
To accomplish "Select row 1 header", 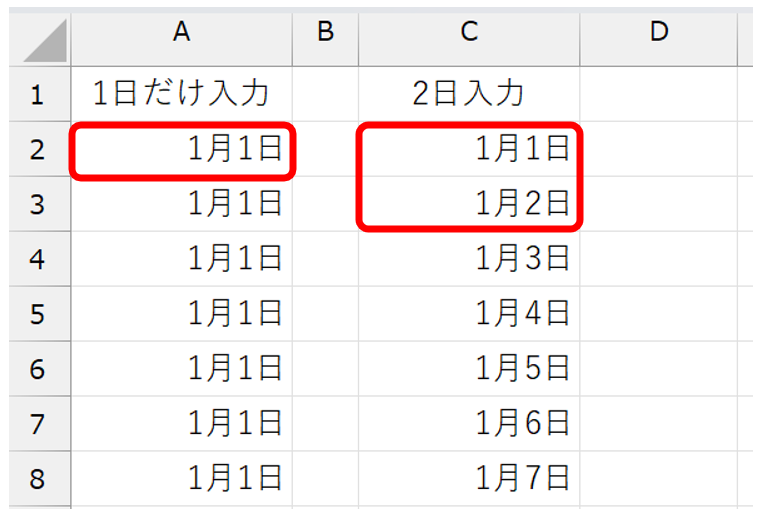I will tap(37, 95).
